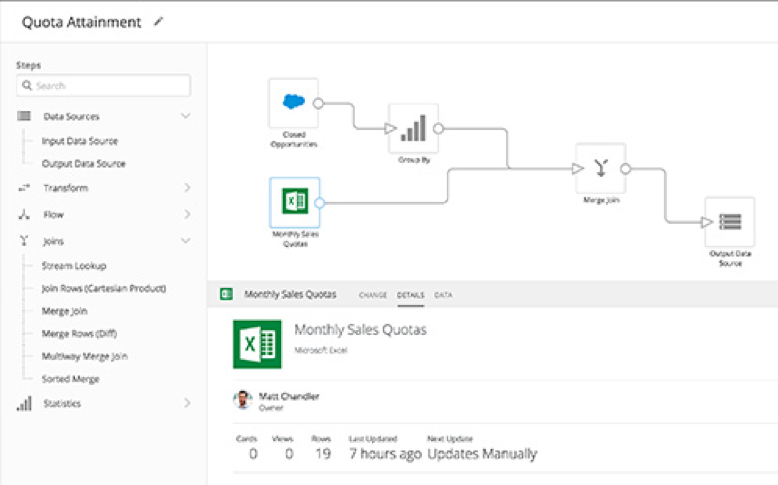Viewport: 778px width, 485px height.
Task: Select the Group By node icon
Action: coord(413,129)
